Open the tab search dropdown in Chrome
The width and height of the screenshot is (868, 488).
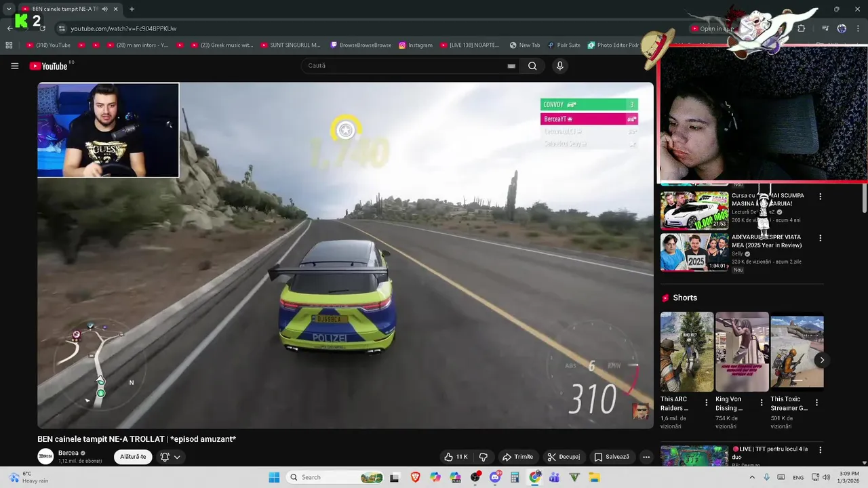[x=9, y=9]
